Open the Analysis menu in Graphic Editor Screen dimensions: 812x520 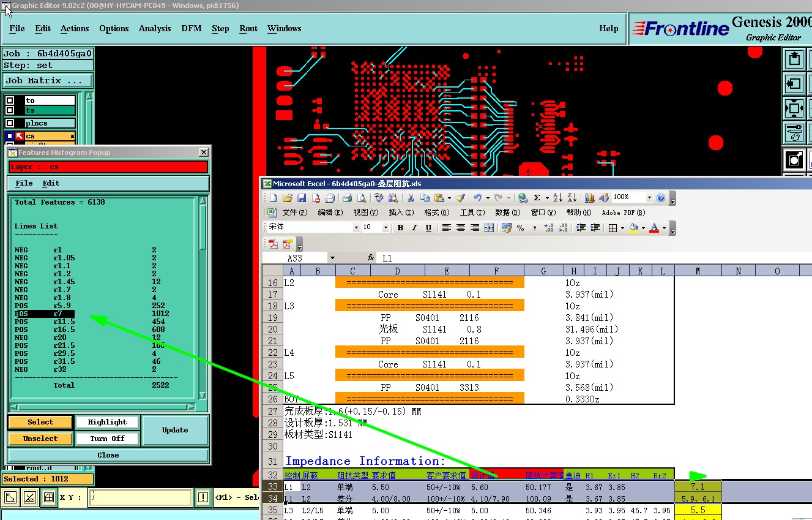click(155, 29)
